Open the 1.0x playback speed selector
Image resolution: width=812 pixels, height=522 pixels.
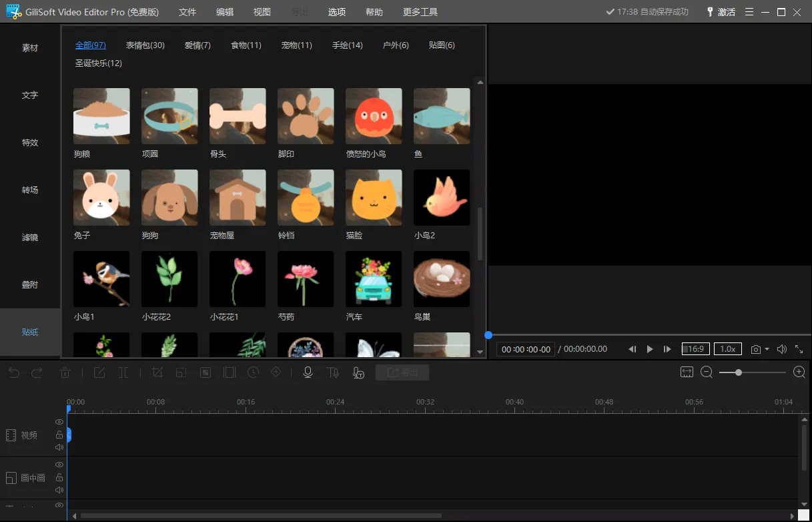point(727,349)
